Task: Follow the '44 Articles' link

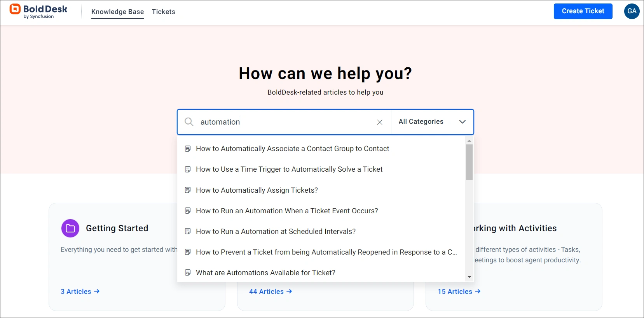Action: coord(271,292)
